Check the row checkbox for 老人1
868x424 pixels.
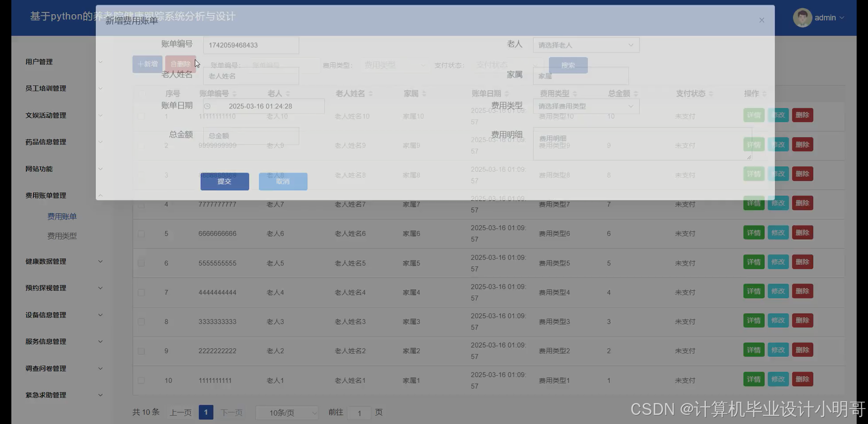point(141,380)
